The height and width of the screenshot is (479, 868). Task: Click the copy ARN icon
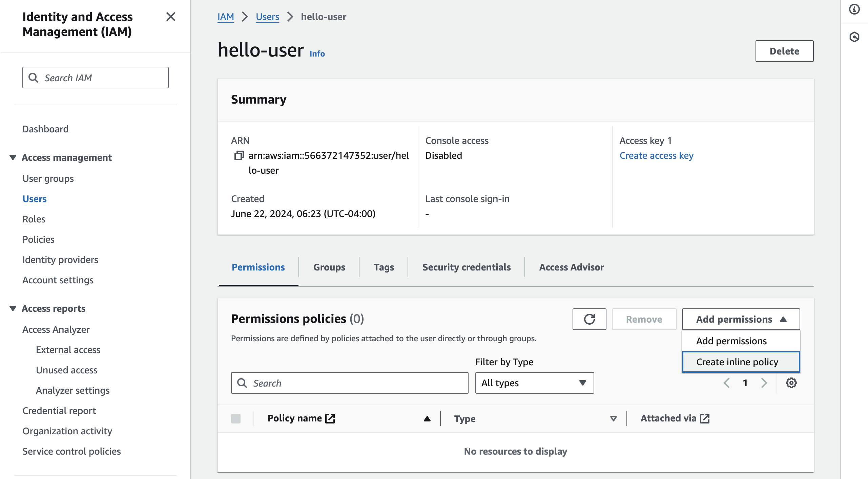[x=239, y=155]
